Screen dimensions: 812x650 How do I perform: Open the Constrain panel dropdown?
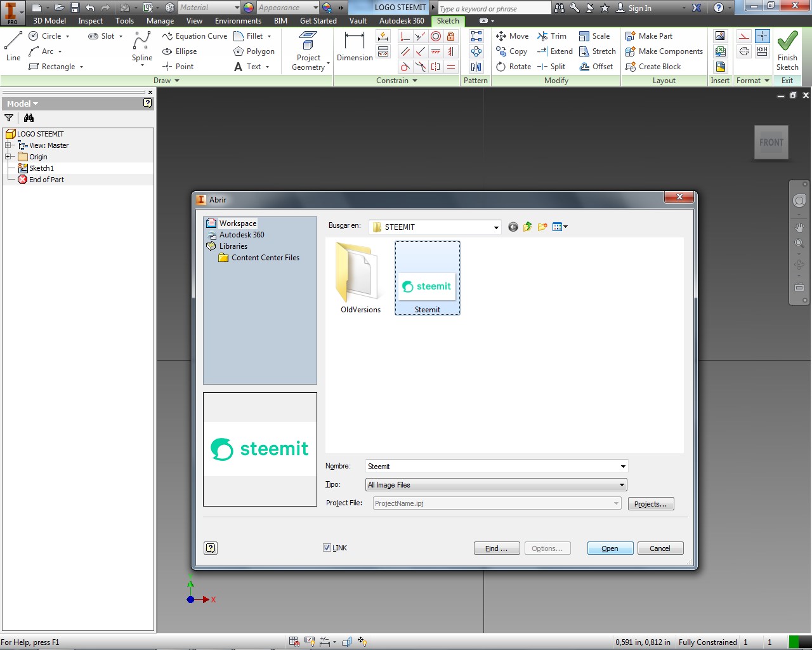(396, 81)
